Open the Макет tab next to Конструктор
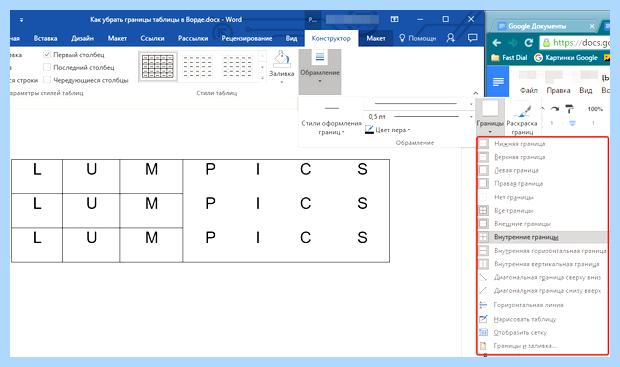Image resolution: width=620 pixels, height=367 pixels. tap(376, 38)
